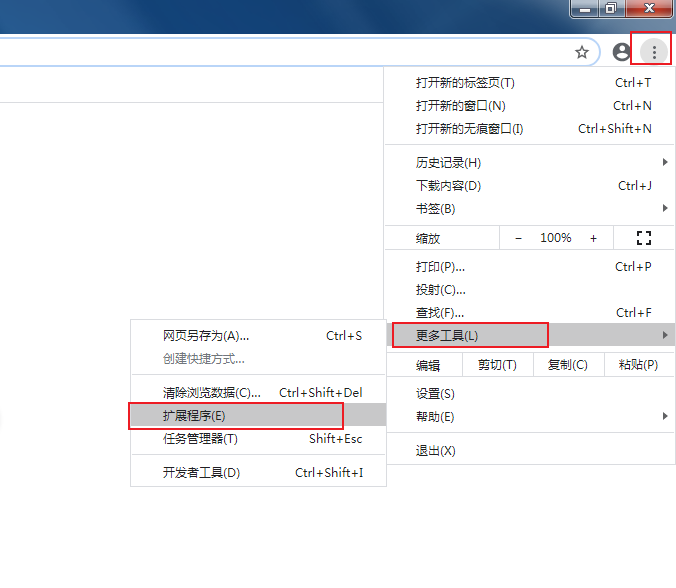Screen dimensions: 676x588
Task: Click the 复制(C) copy button
Action: (569, 365)
